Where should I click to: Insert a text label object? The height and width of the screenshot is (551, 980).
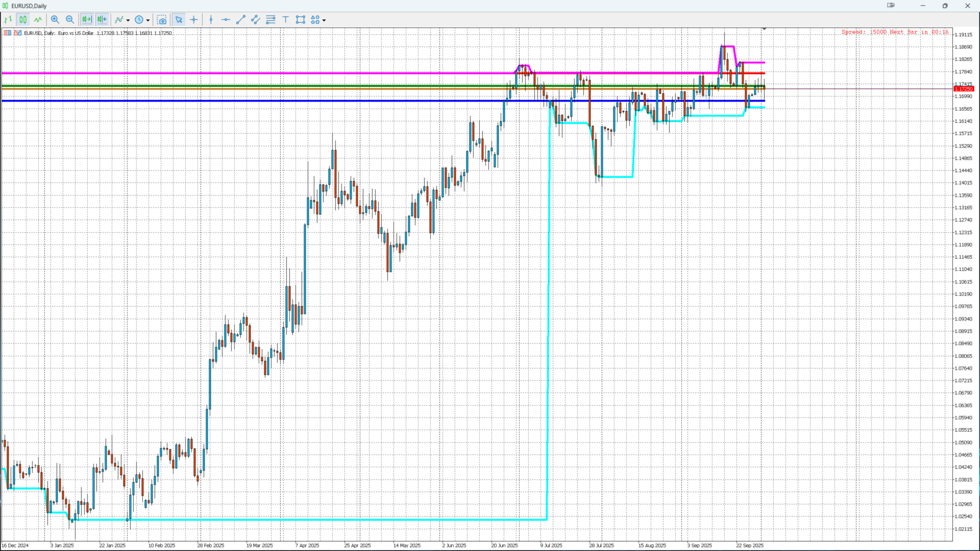click(286, 20)
